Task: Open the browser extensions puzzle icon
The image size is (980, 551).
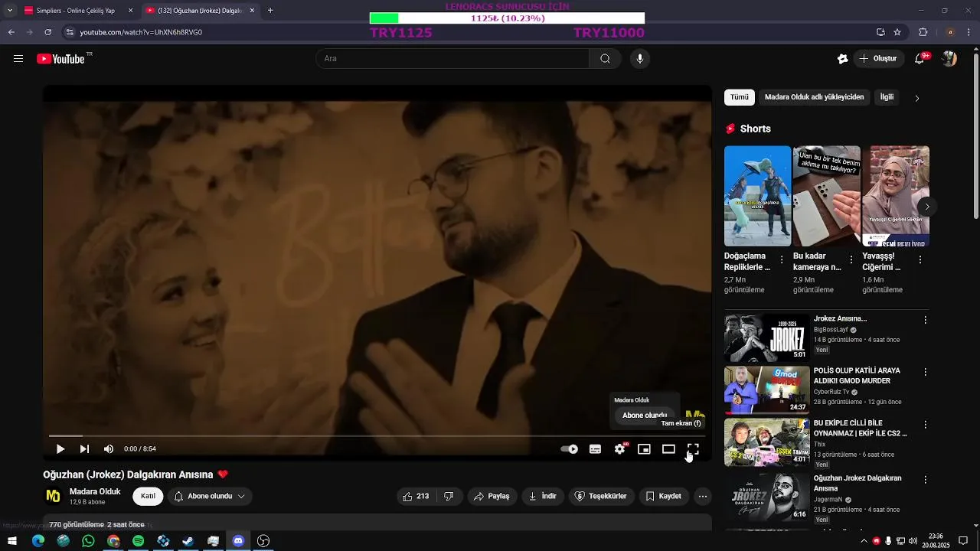Action: point(923,32)
